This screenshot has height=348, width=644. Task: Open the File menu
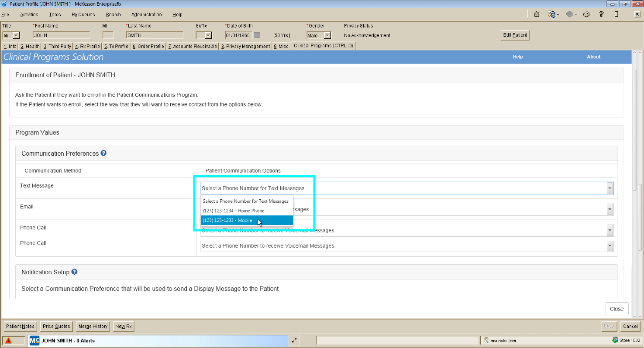coord(5,14)
